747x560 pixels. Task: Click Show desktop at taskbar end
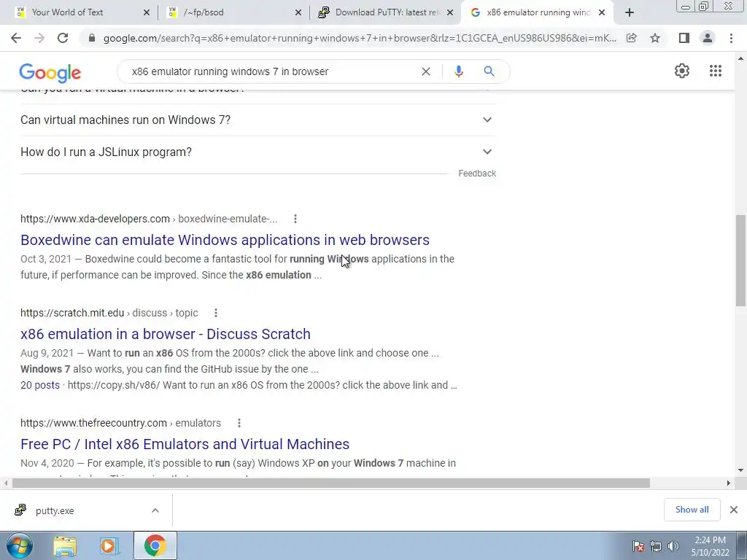pyautogui.click(x=742, y=545)
